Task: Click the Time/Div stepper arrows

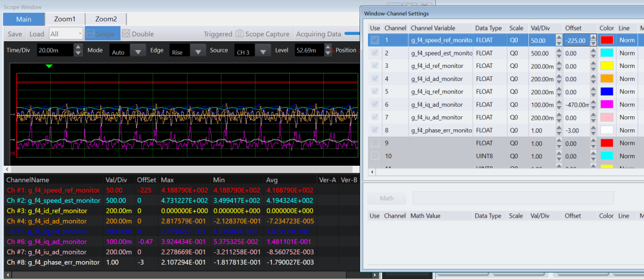Action: pyautogui.click(x=80, y=51)
